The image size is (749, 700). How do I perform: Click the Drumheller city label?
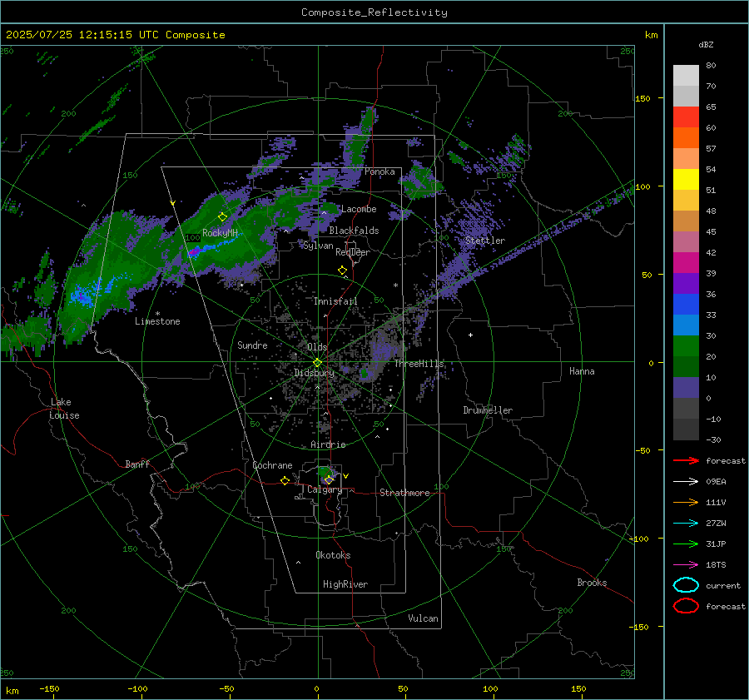pyautogui.click(x=488, y=410)
